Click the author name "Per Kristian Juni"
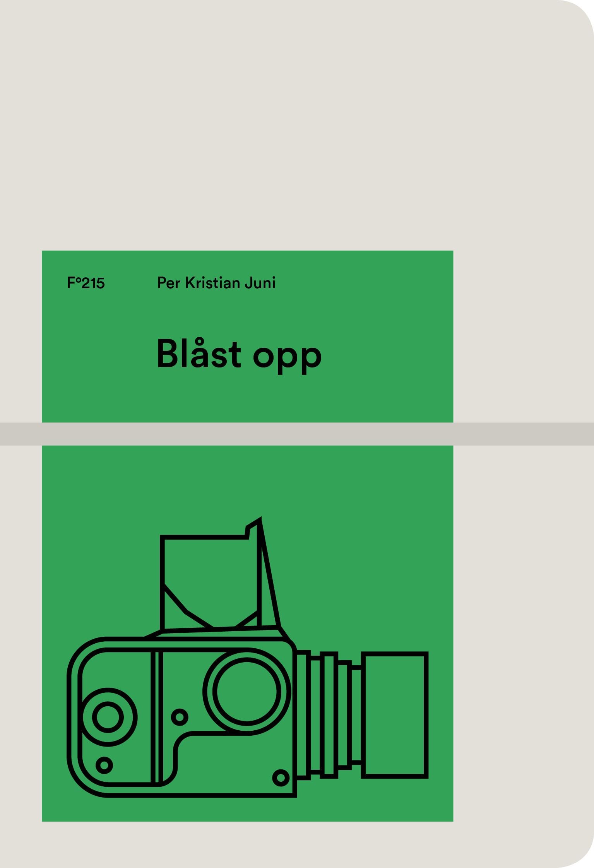The image size is (594, 868). [x=216, y=283]
